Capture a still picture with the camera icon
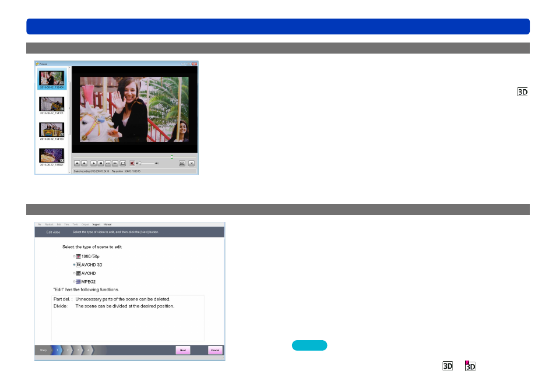This screenshot has width=556, height=392. coord(182,163)
